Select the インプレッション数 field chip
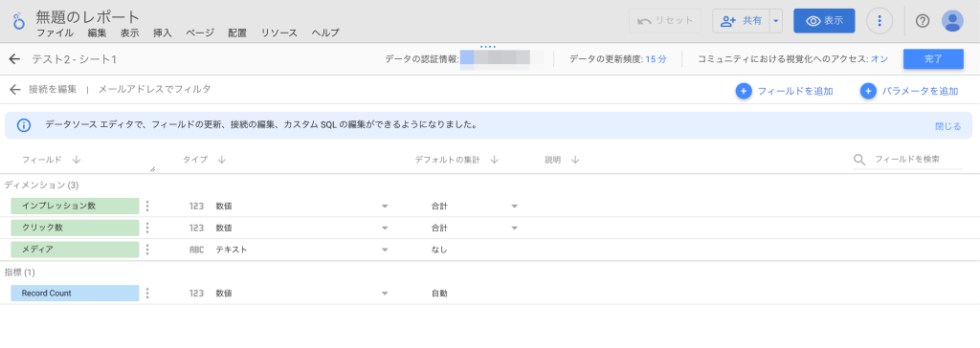This screenshot has height=348, width=980. tap(75, 206)
